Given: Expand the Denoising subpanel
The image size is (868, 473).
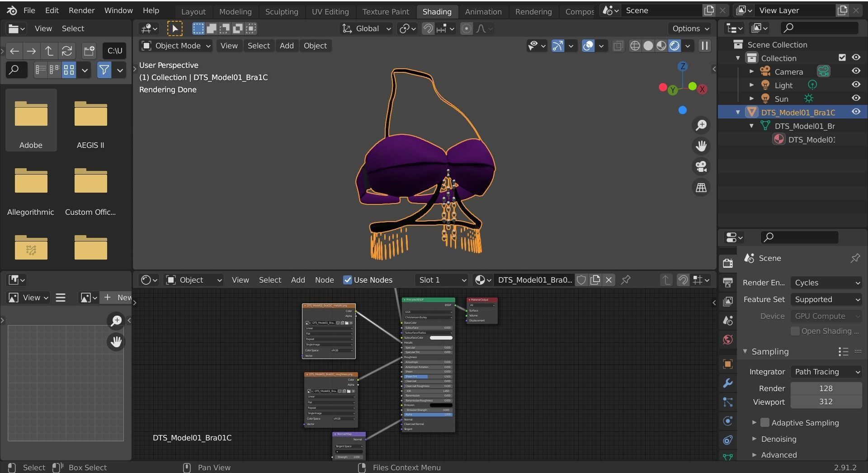Looking at the screenshot, I should coord(754,439).
